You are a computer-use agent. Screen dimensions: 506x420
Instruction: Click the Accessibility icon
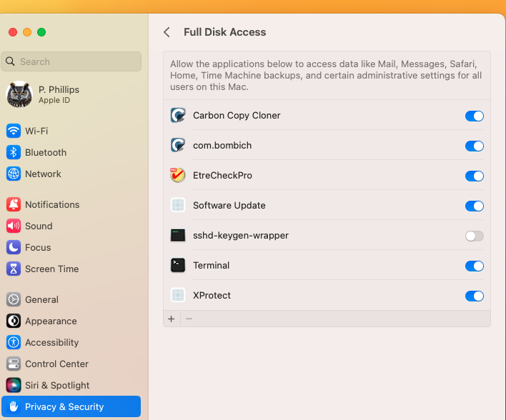click(x=14, y=342)
